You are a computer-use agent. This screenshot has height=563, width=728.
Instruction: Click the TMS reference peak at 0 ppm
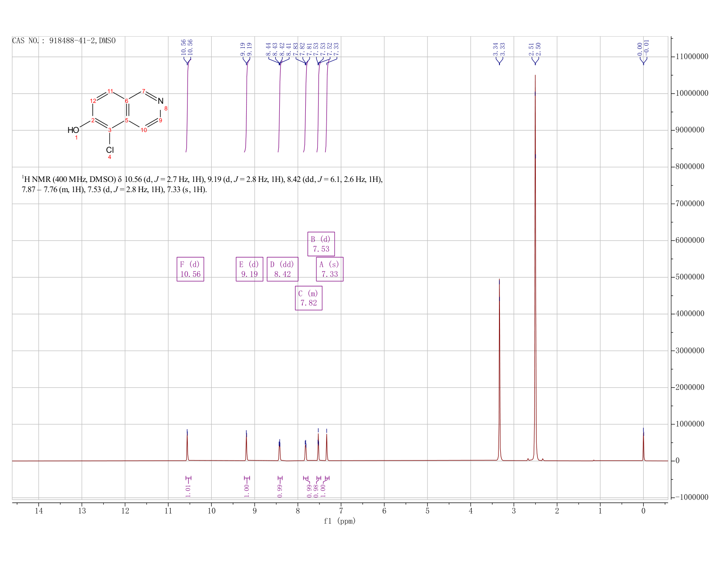643,444
